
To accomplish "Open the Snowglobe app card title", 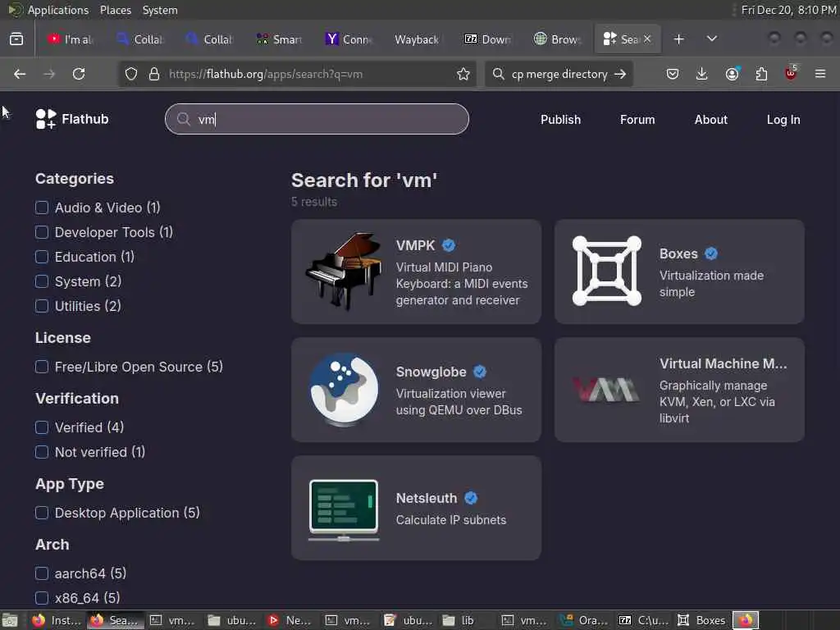I will (431, 372).
